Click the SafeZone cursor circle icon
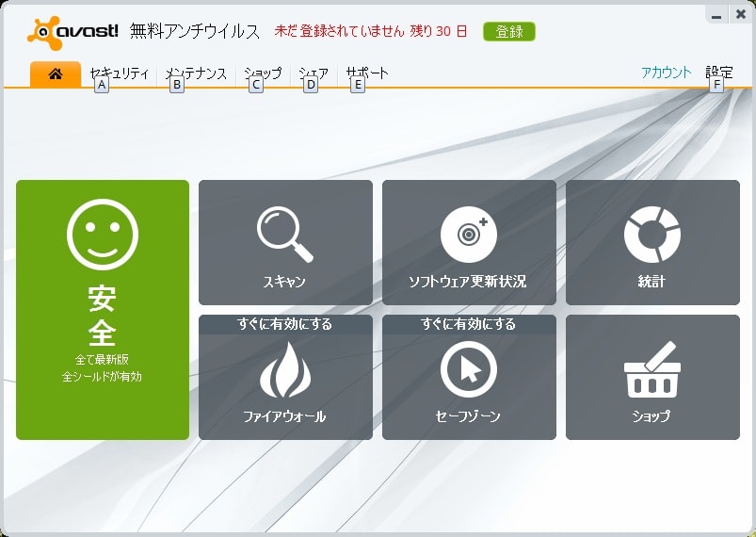Image resolution: width=756 pixels, height=537 pixels. click(x=469, y=369)
